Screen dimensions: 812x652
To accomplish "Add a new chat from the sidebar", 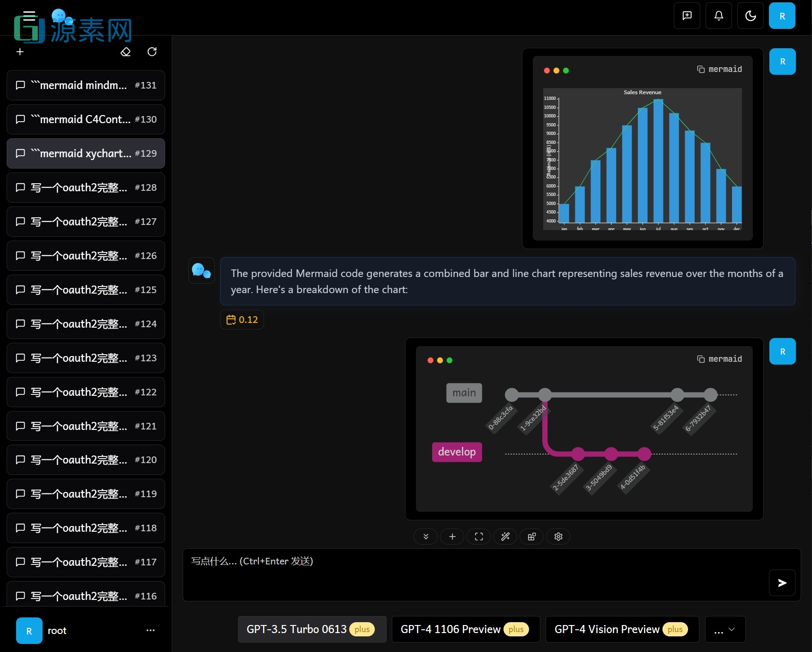I will (20, 52).
